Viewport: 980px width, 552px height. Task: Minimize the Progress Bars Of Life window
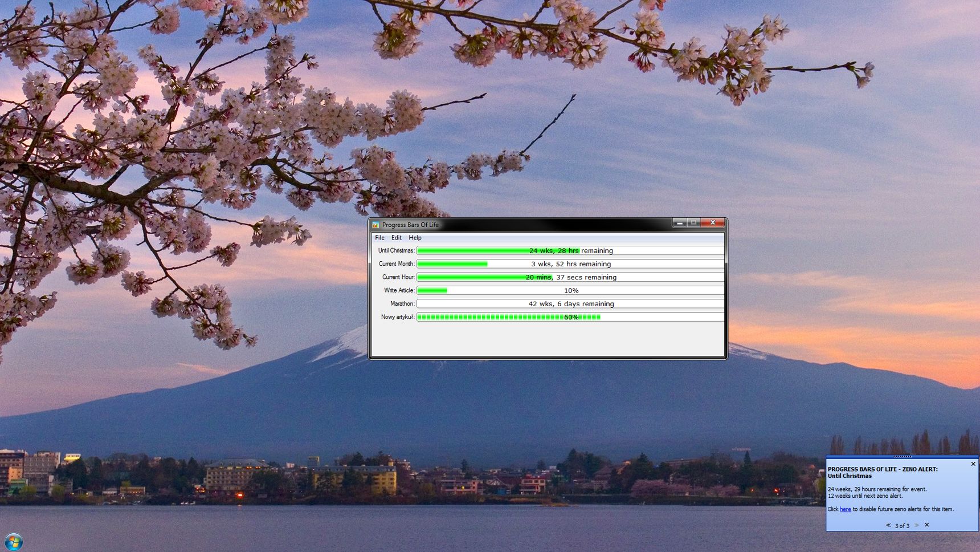coord(679,223)
